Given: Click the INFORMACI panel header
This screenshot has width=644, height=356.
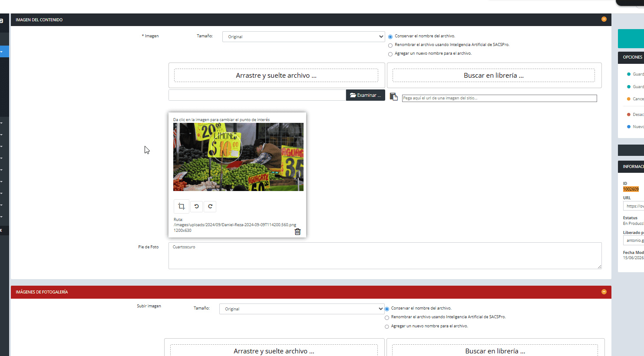Looking at the screenshot, I should pyautogui.click(x=631, y=167).
